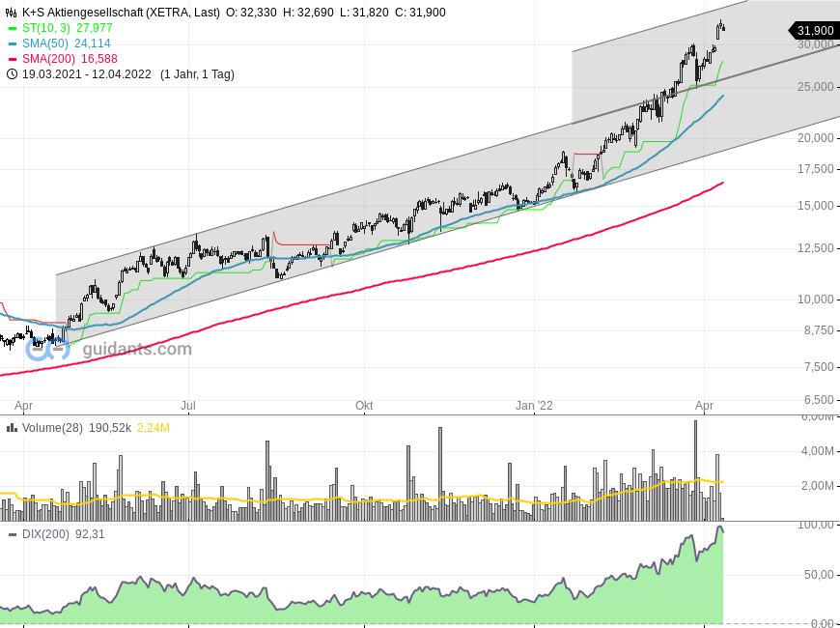This screenshot has width=840, height=628.
Task: Click the 6,500 price axis label
Action: [x=819, y=400]
